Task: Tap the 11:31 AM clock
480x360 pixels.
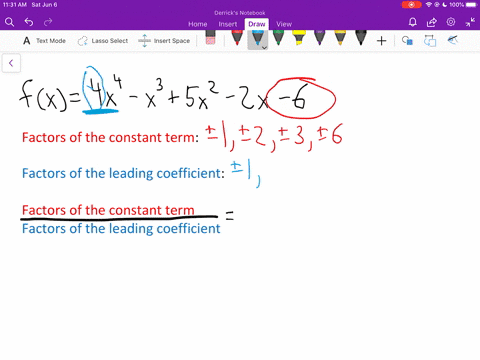Action: pyautogui.click(x=15, y=5)
